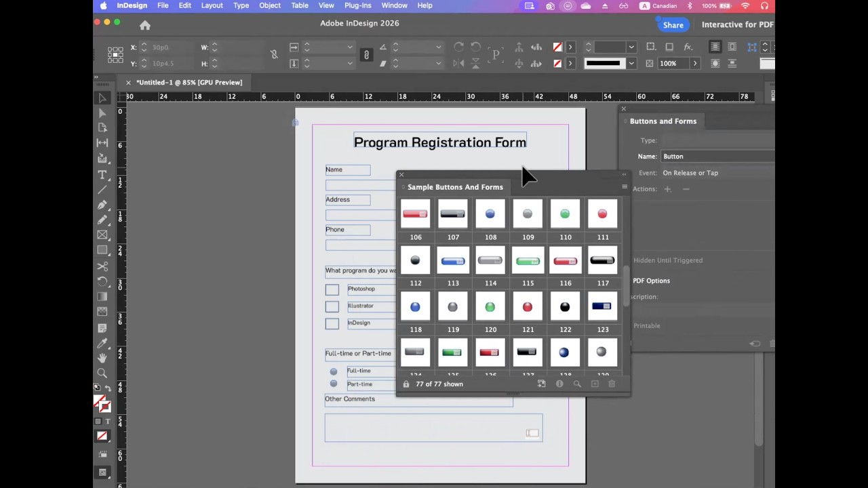Click the PDF Options heading

[652, 281]
